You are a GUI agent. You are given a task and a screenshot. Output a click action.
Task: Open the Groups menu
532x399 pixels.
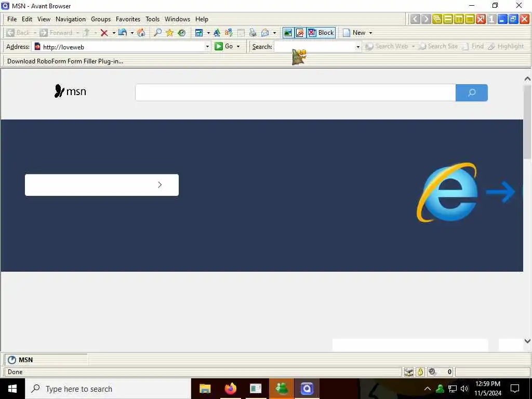101,19
